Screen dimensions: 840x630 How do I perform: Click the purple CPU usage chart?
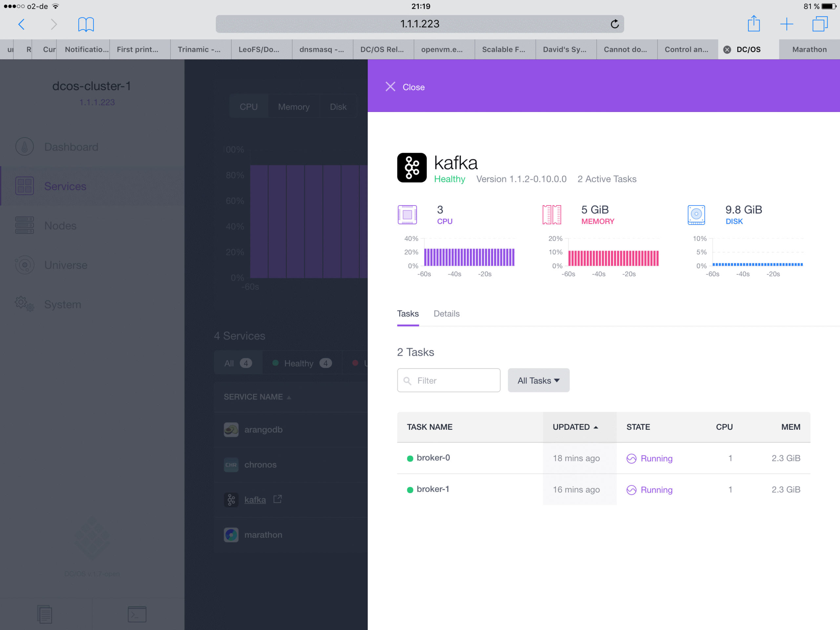pos(469,257)
